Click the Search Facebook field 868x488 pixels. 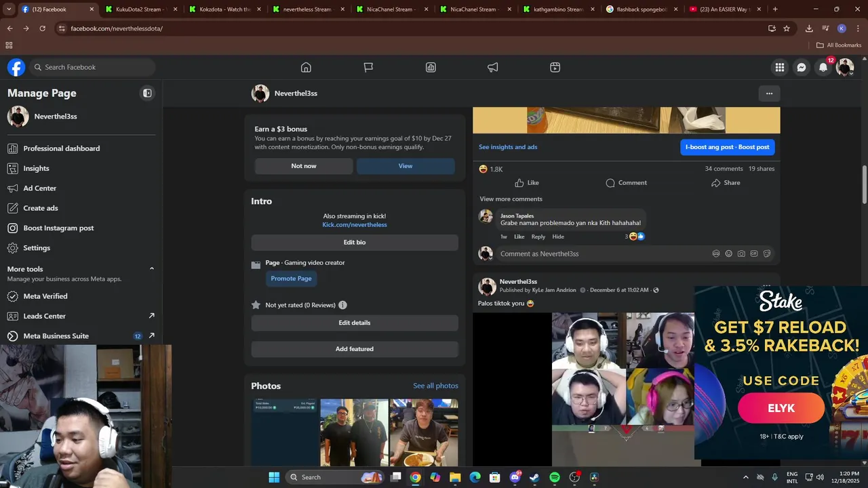tap(92, 67)
